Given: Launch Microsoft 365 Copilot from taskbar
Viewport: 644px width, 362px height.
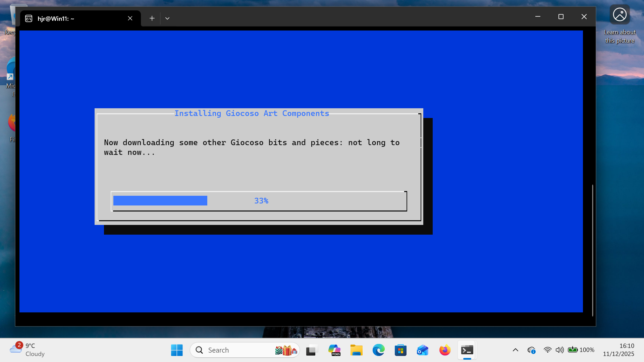Looking at the screenshot, I should click(x=334, y=350).
